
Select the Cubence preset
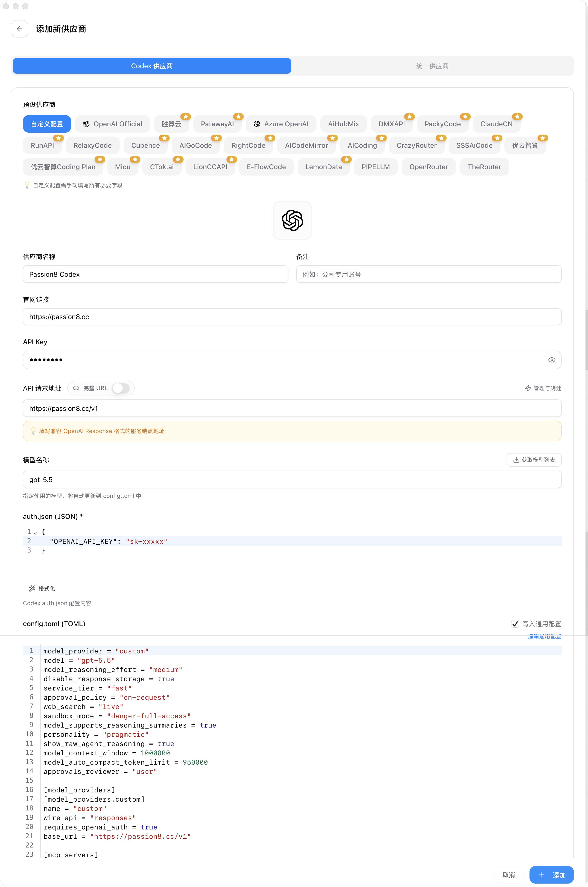[x=146, y=145]
